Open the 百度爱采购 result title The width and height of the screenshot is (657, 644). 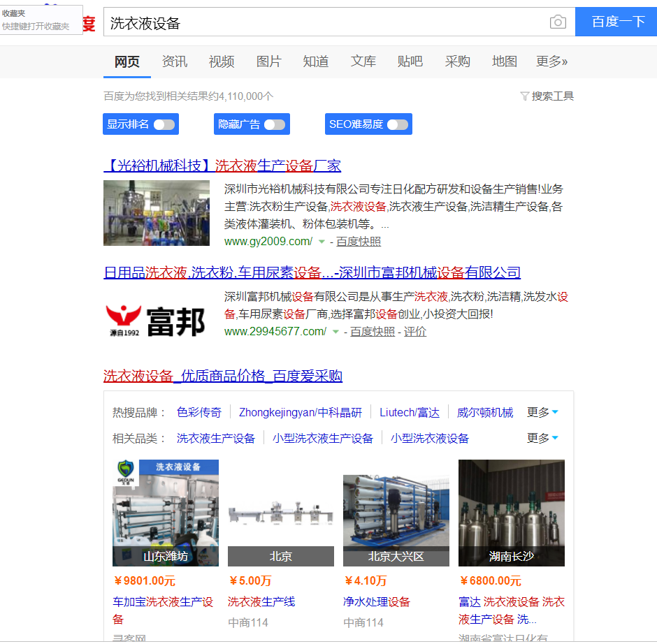click(x=223, y=376)
